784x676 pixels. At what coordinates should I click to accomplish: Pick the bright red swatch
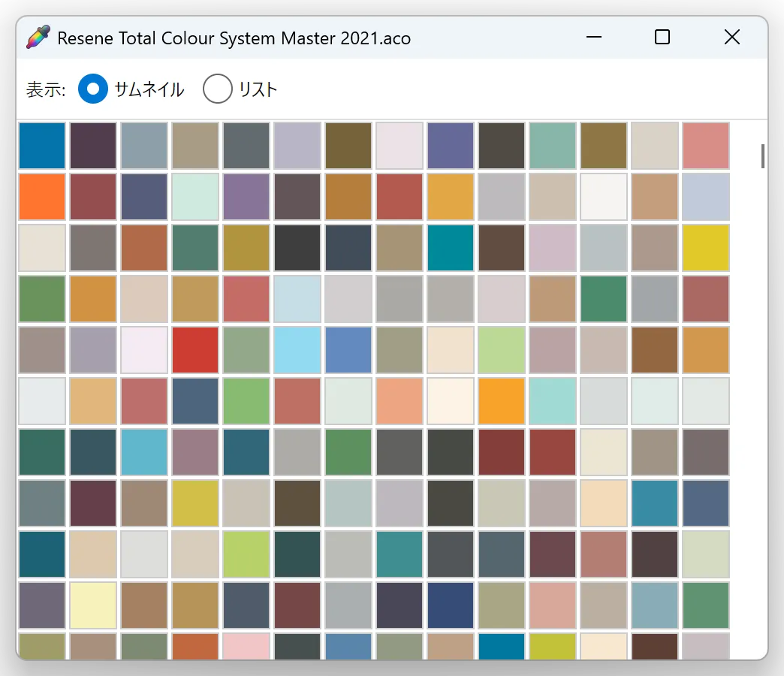point(195,350)
